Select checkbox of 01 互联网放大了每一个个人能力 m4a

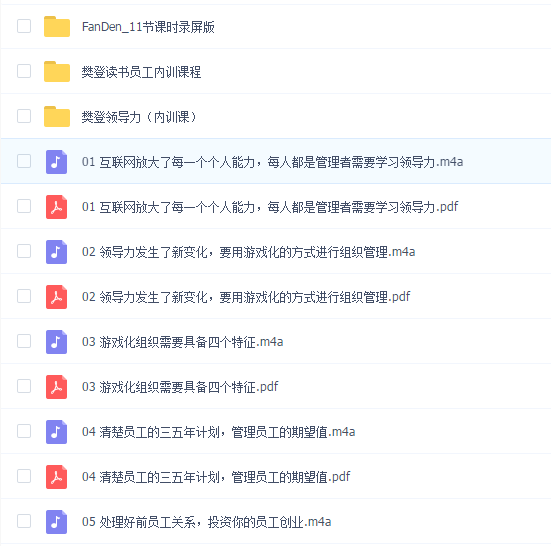click(24, 161)
